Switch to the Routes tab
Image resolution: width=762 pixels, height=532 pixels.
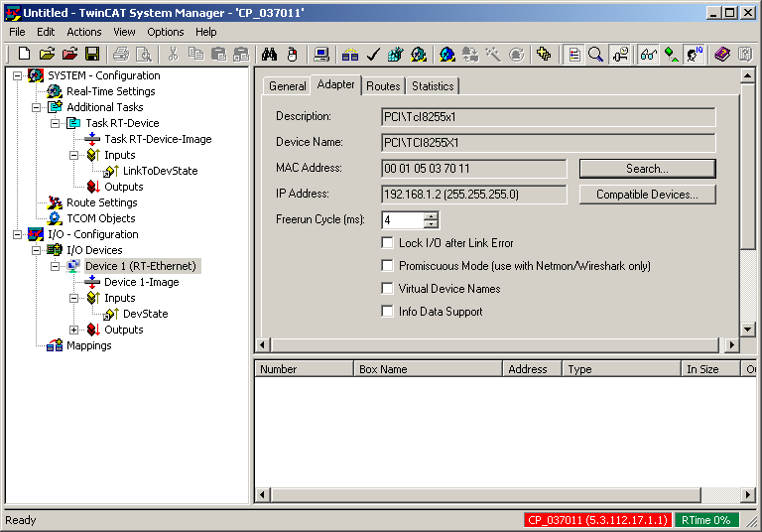[383, 86]
